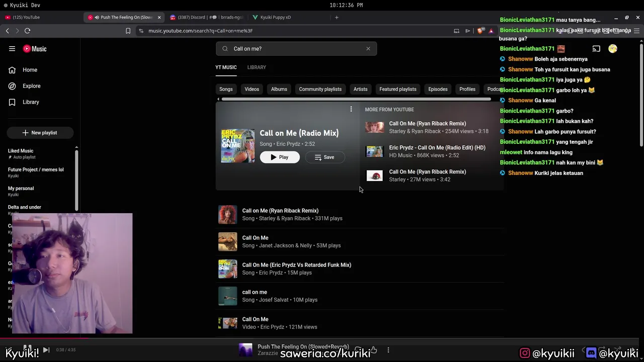This screenshot has height=362, width=644.
Task: Filter results by Profiles
Action: pyautogui.click(x=467, y=89)
